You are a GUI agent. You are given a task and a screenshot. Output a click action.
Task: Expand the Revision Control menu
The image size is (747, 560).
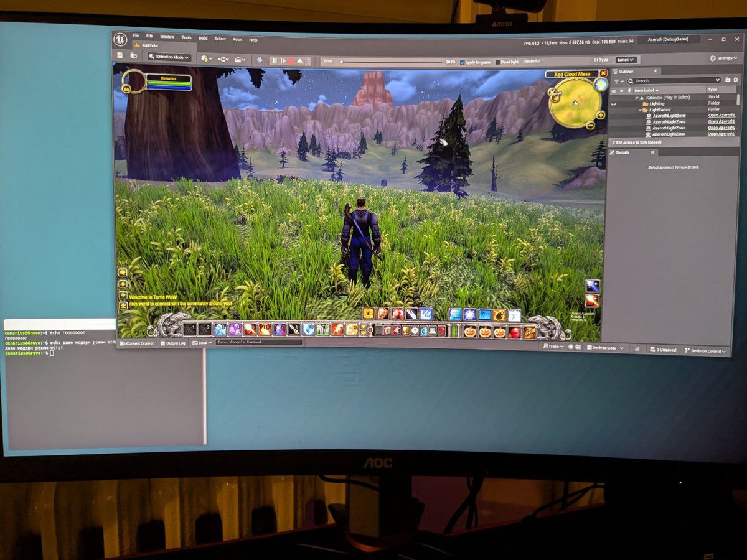[705, 351]
